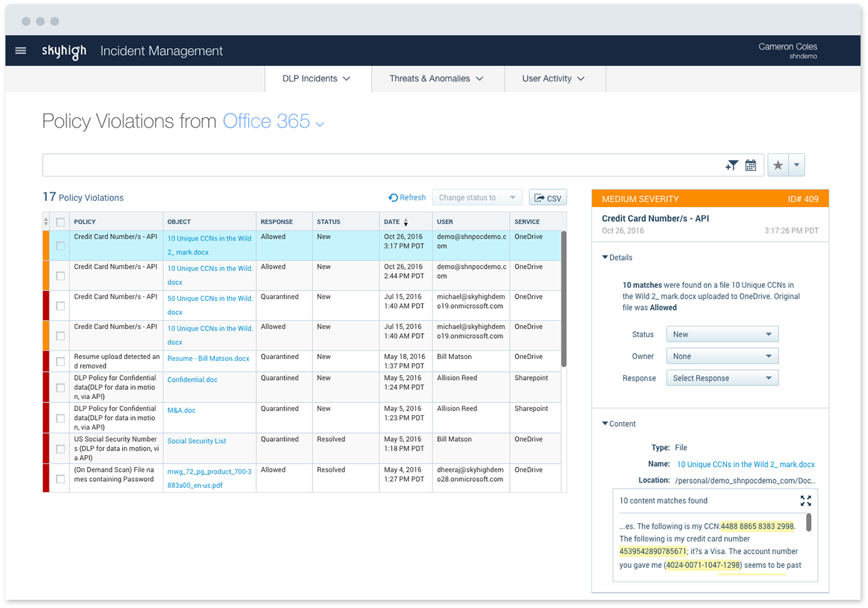Check the 10 Unique CCNs in the Wild 2_ mark.docx row
Viewport: 868px width, 608px height.
60,246
